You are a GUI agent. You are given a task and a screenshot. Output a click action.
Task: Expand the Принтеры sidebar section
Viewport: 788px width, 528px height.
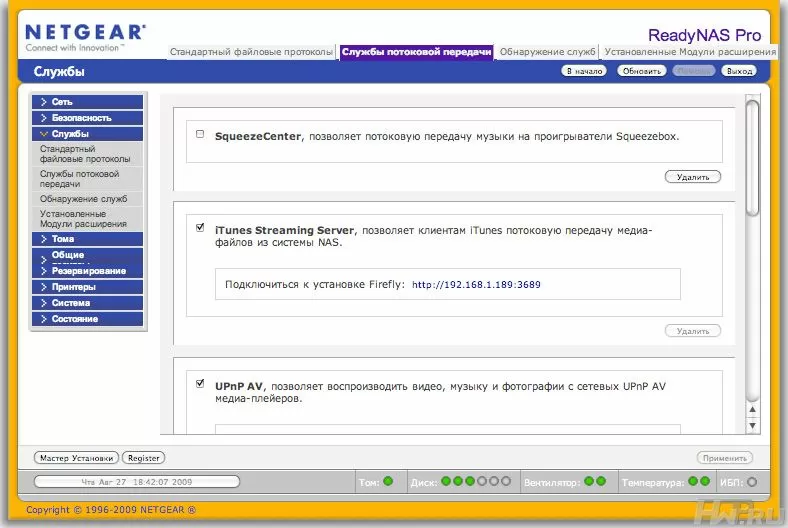[x=87, y=287]
